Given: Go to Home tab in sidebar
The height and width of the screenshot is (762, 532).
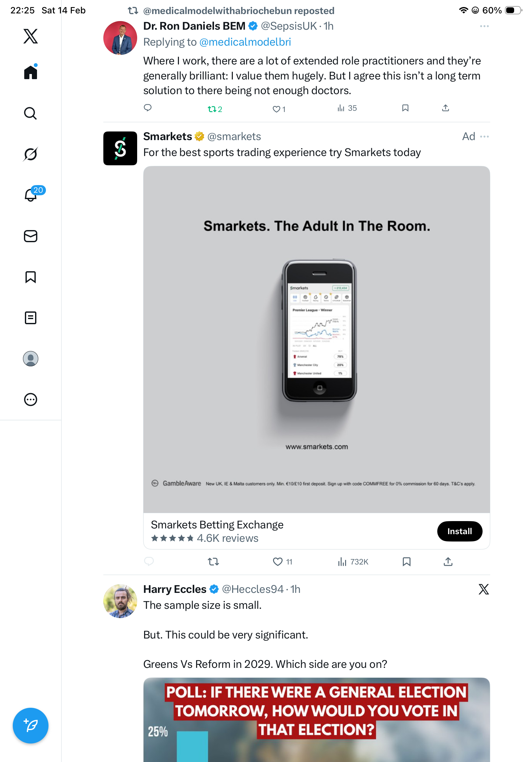Looking at the screenshot, I should (31, 72).
